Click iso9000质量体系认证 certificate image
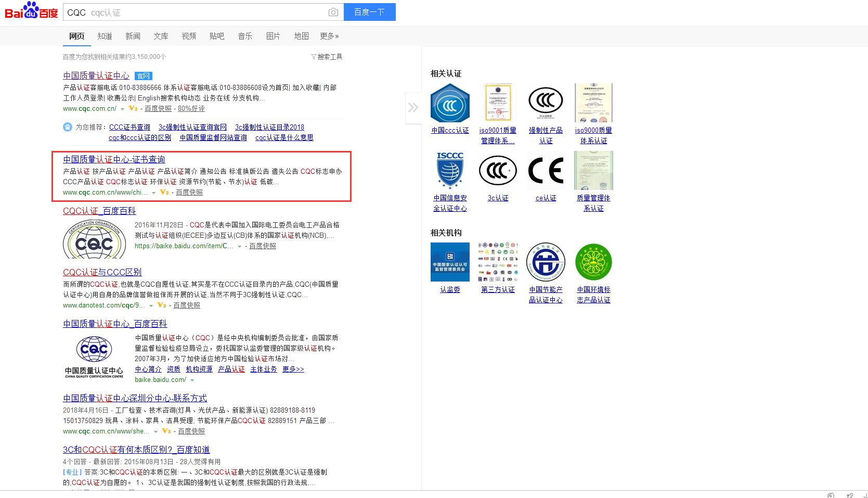The image size is (868, 498). point(593,103)
